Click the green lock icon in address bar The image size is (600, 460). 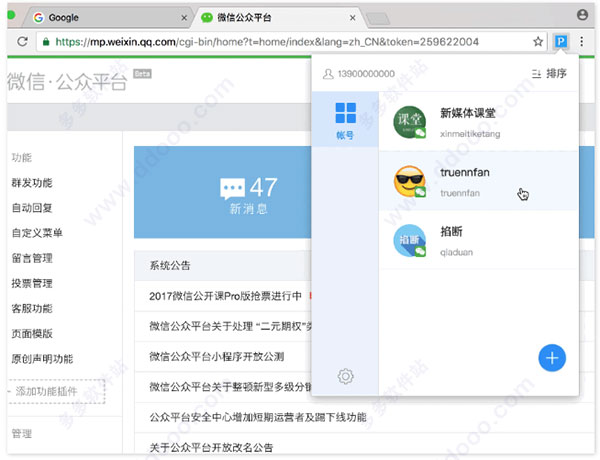(x=46, y=41)
